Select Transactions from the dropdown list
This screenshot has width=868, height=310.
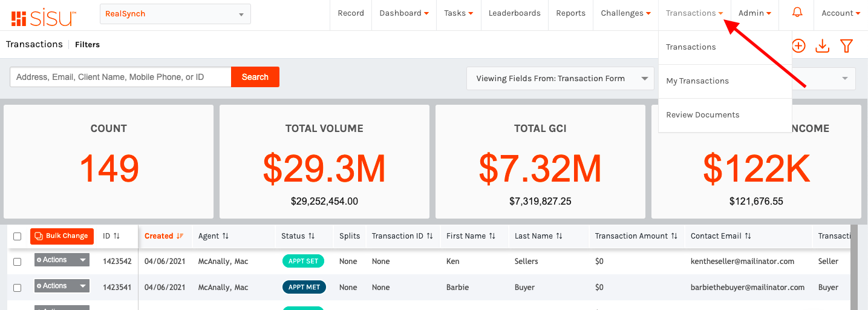725,47
